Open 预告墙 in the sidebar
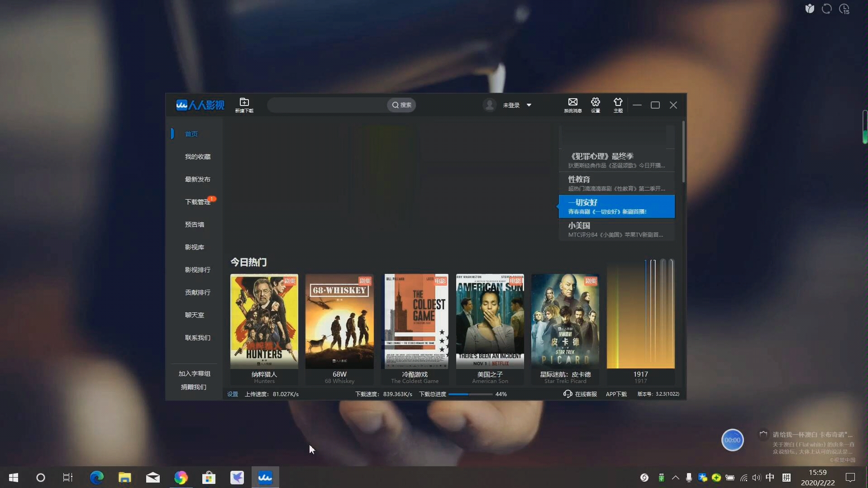The image size is (868, 488). tap(194, 225)
